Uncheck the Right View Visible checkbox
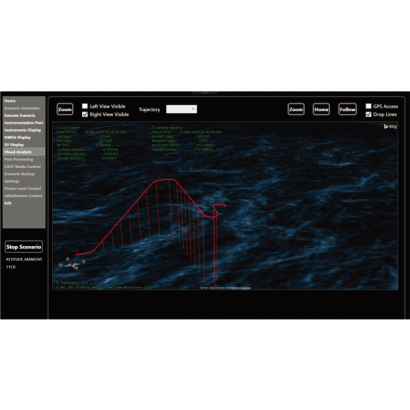410x410 pixels. pyautogui.click(x=85, y=114)
